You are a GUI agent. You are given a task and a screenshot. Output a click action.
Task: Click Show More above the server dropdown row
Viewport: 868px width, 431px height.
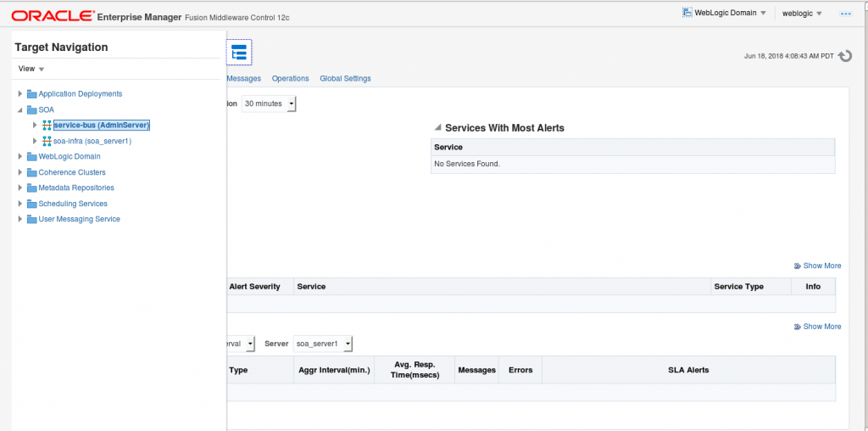(x=818, y=327)
